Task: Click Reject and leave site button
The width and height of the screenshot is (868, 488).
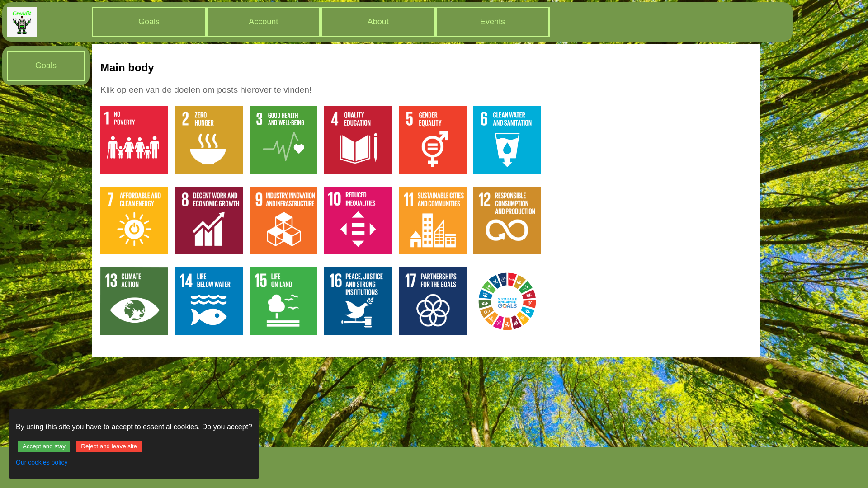Action: [109, 446]
